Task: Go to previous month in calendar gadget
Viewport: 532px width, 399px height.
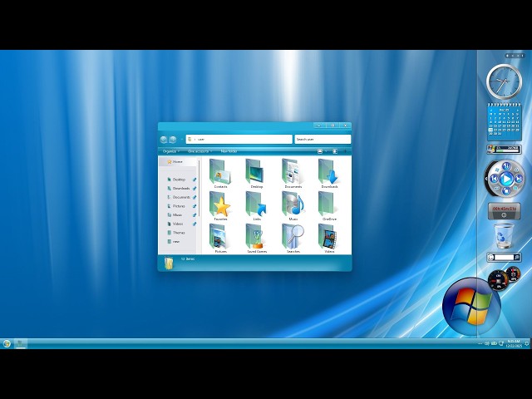Action: [x=491, y=111]
